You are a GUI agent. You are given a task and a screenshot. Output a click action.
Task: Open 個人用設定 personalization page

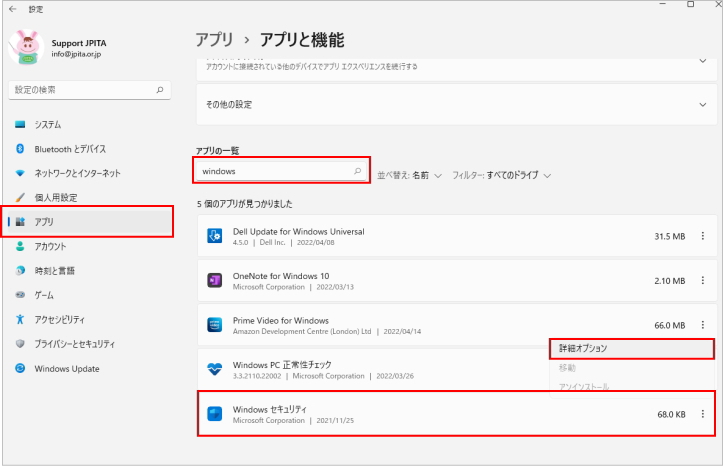pyautogui.click(x=55, y=198)
